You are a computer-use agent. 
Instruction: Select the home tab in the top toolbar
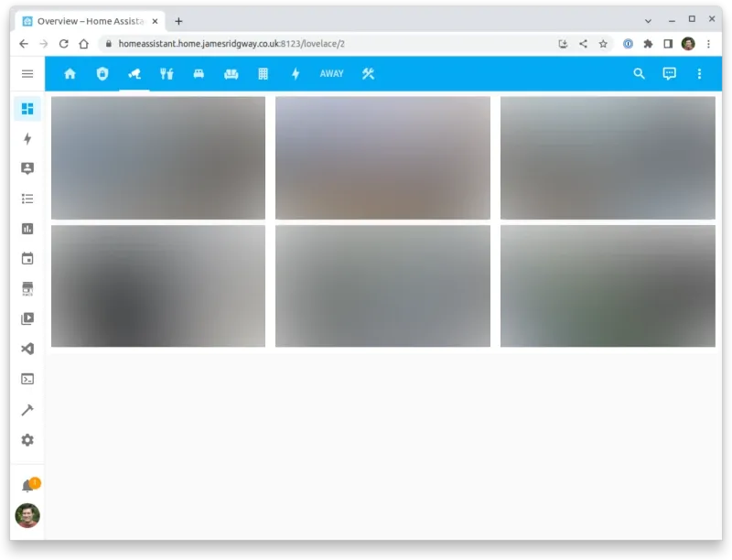point(70,74)
